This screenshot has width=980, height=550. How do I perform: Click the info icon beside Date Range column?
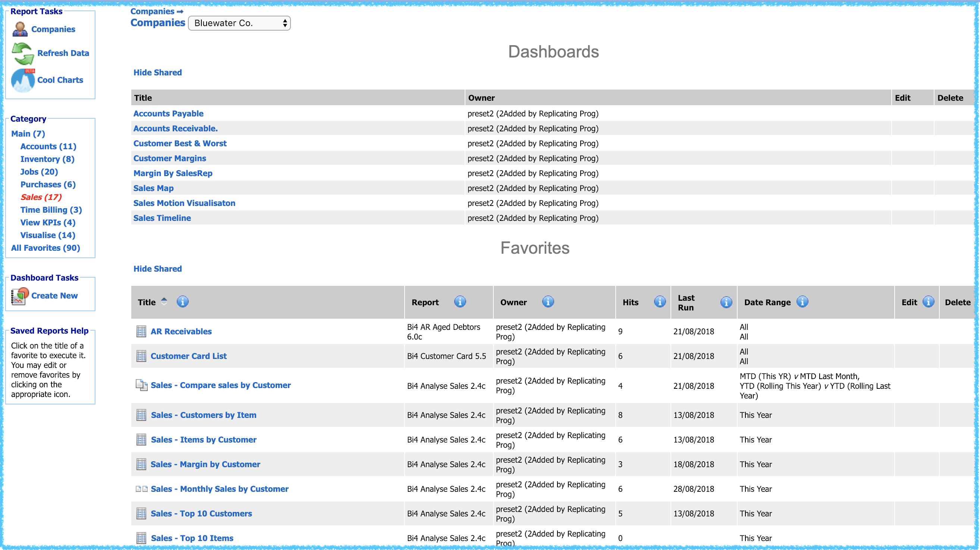tap(802, 302)
